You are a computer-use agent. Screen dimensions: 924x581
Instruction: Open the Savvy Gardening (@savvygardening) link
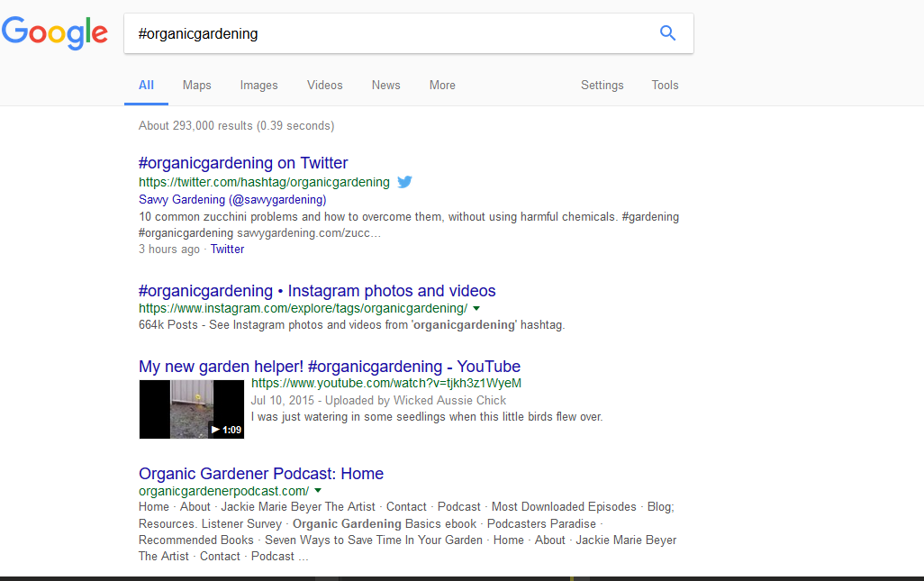pyautogui.click(x=232, y=200)
